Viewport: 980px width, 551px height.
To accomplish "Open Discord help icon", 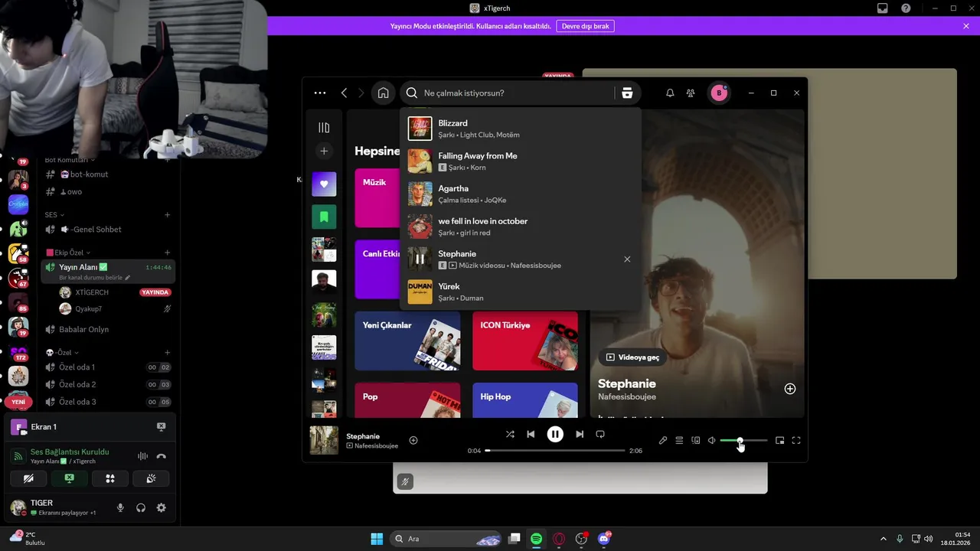I will click(x=906, y=8).
